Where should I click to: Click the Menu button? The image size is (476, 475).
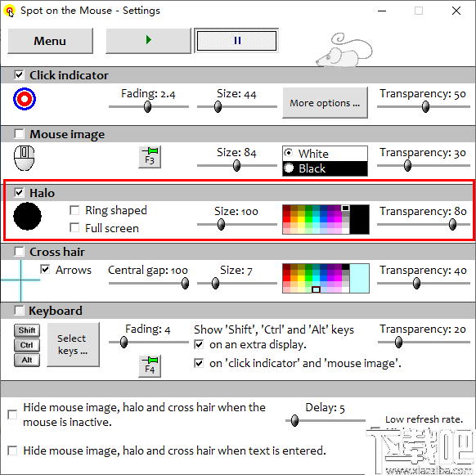pyautogui.click(x=50, y=41)
